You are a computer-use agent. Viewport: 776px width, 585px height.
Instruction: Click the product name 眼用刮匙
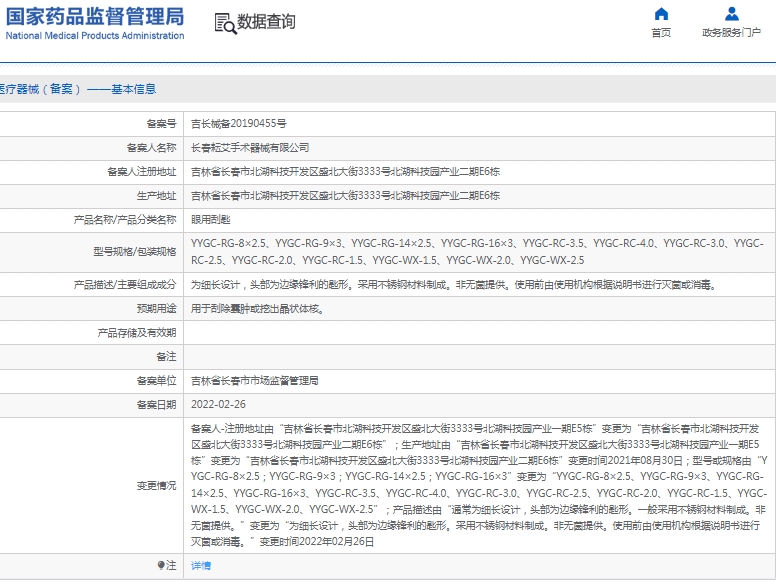211,220
